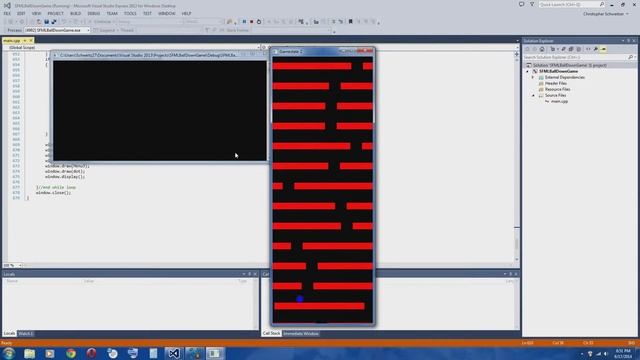This screenshot has width=640, height=360.
Task: Open Christopher Schweitzer account dropdown
Action: click(x=606, y=14)
